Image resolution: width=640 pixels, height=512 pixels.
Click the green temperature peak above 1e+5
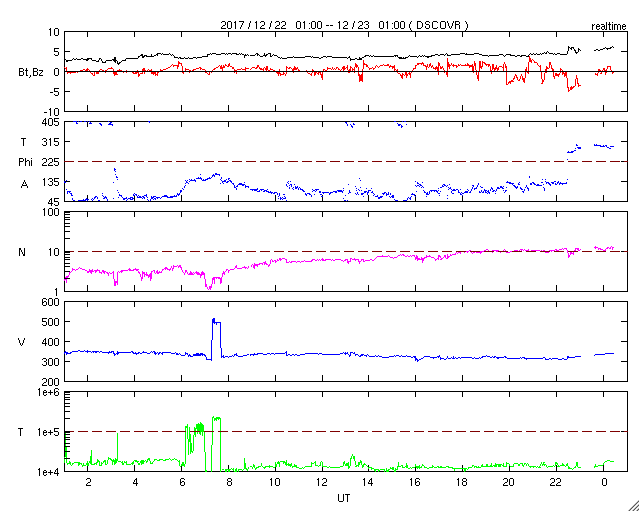coord(216,418)
